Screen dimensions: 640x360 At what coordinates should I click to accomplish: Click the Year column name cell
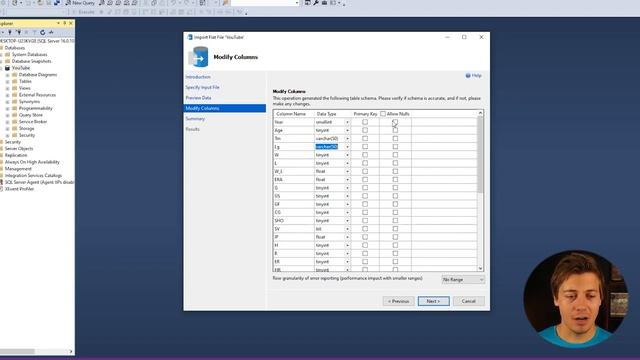click(x=294, y=122)
